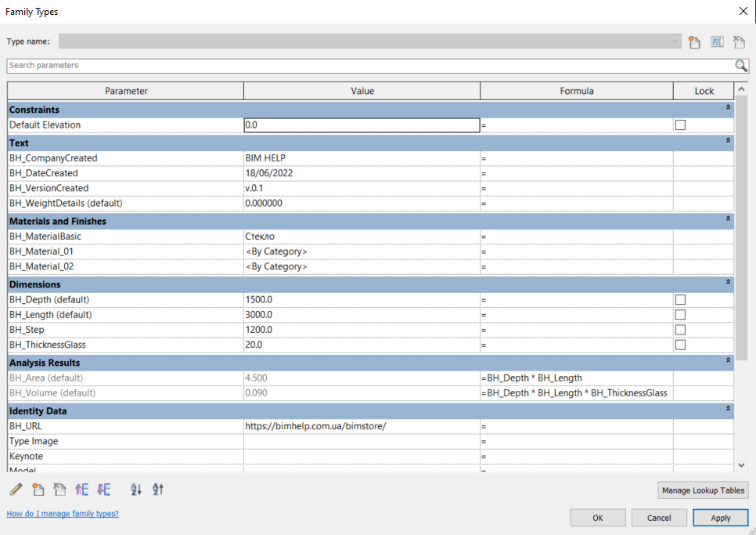Collapse the Materials and Finishes group
This screenshot has width=756, height=535.
click(x=728, y=219)
